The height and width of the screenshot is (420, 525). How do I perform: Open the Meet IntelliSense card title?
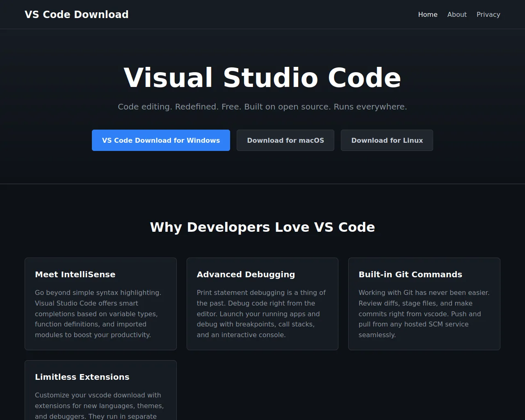[x=75, y=274]
